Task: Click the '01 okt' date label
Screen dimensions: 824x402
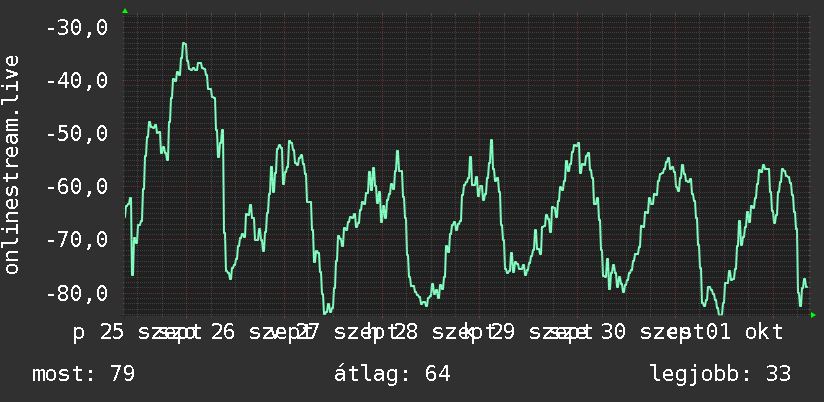Action: pyautogui.click(x=744, y=333)
